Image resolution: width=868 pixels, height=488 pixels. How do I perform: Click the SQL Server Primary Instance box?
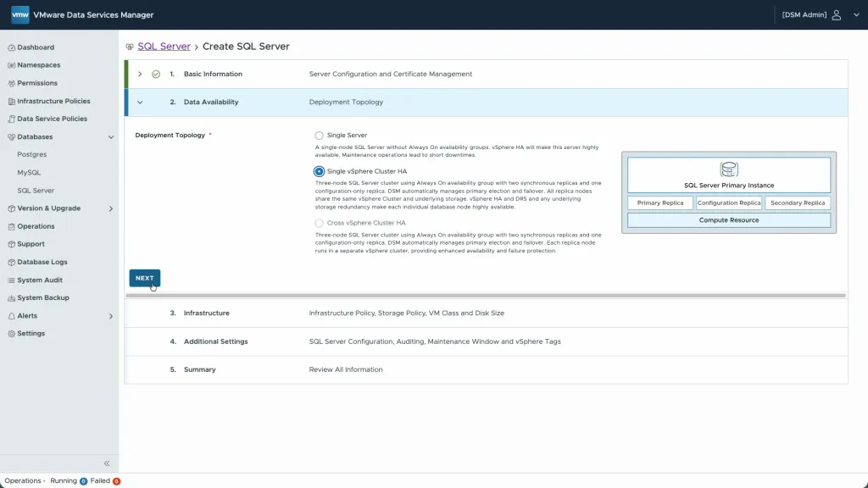728,175
